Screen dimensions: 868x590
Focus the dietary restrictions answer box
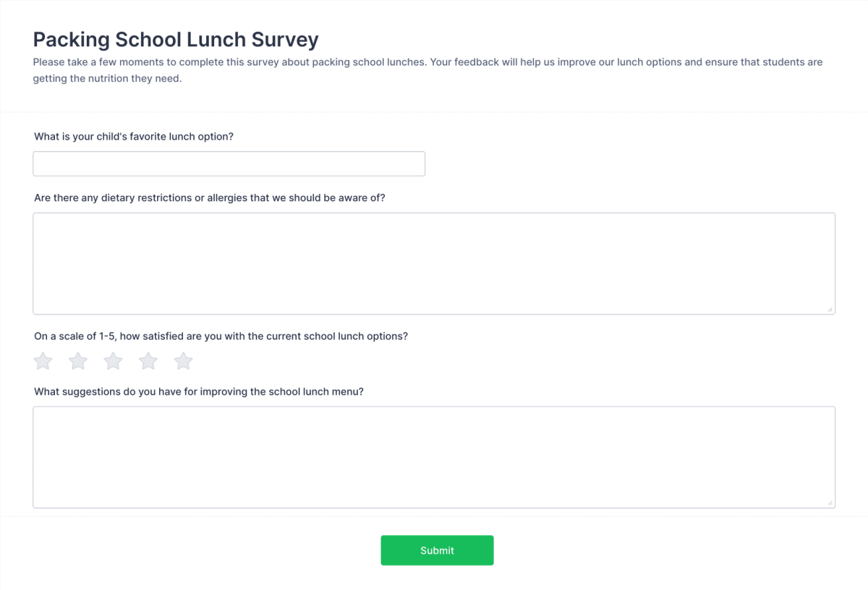(434, 263)
